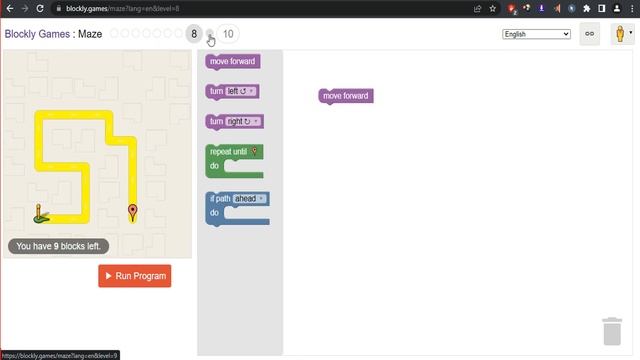Image resolution: width=640 pixels, height=360 pixels.
Task: Click the Run Program button
Action: (135, 276)
